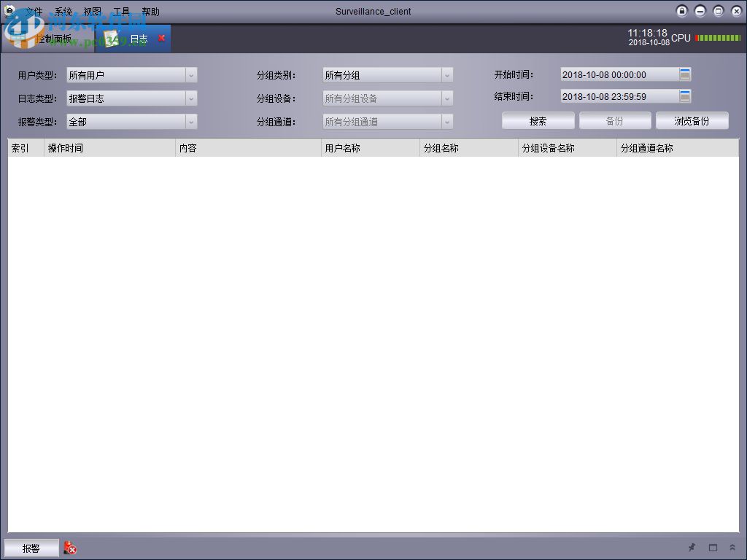Screen dimensions: 747x560
Task: Open the 系统 menu
Action: (x=63, y=12)
